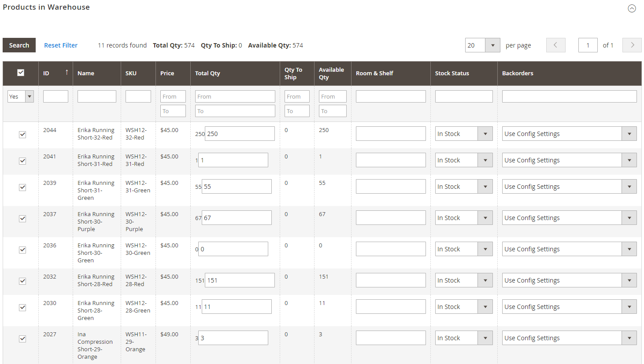Focus the Room & Shelf filter field
This screenshot has width=644, height=364.
point(391,96)
